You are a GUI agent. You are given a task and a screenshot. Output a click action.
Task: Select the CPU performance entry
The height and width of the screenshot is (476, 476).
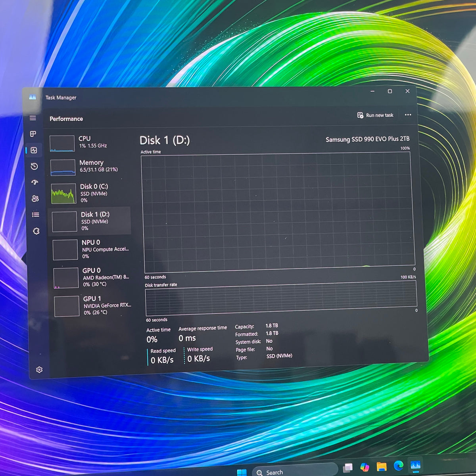pos(88,143)
